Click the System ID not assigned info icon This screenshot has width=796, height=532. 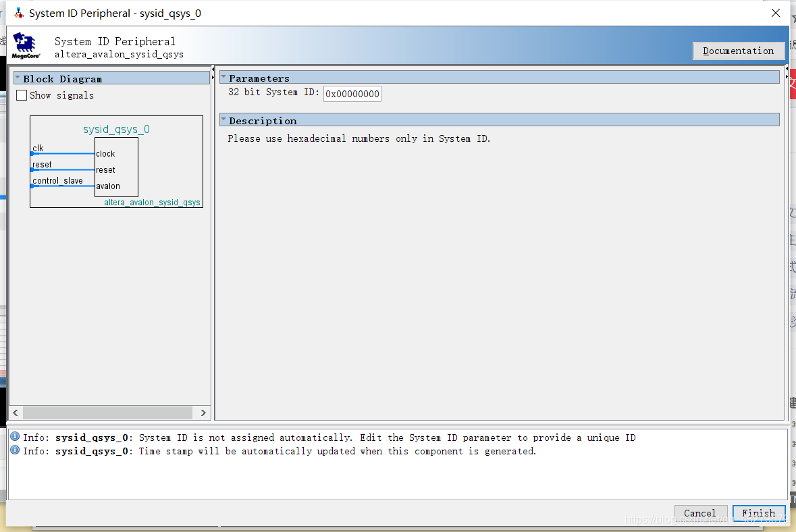(16, 437)
